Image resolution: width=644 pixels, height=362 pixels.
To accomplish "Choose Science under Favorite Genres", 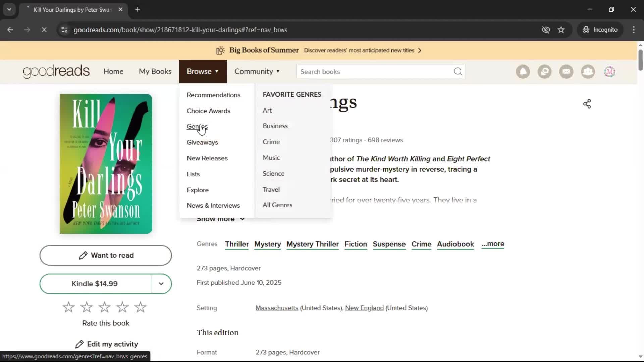I will tap(274, 174).
